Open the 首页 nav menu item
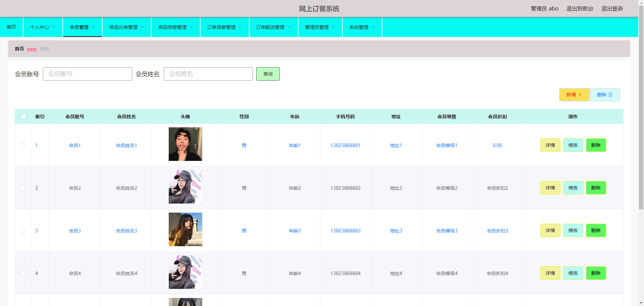The width and height of the screenshot is (644, 306). click(11, 27)
